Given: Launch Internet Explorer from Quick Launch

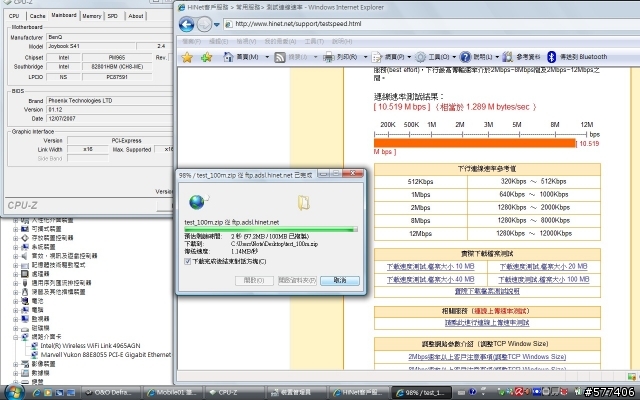Looking at the screenshot, I should pyautogui.click(x=37, y=393).
